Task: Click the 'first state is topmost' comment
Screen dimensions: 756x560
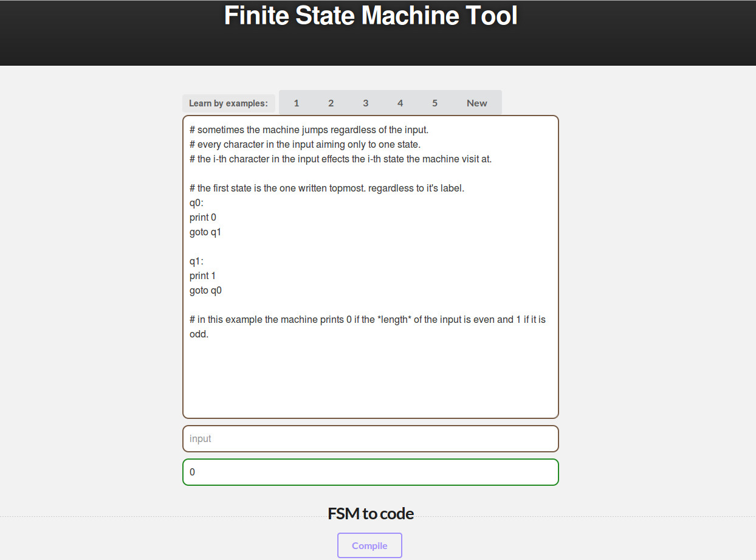Action: [326, 188]
